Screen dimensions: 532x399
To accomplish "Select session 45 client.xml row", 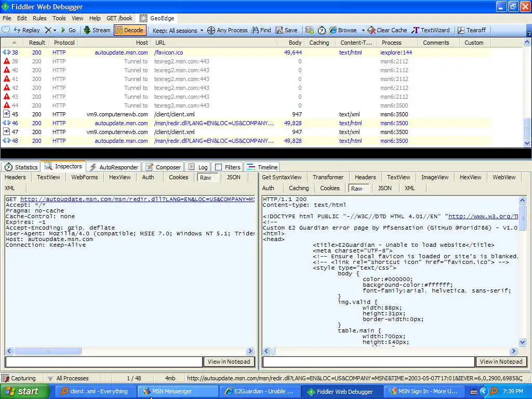I will [x=245, y=114].
